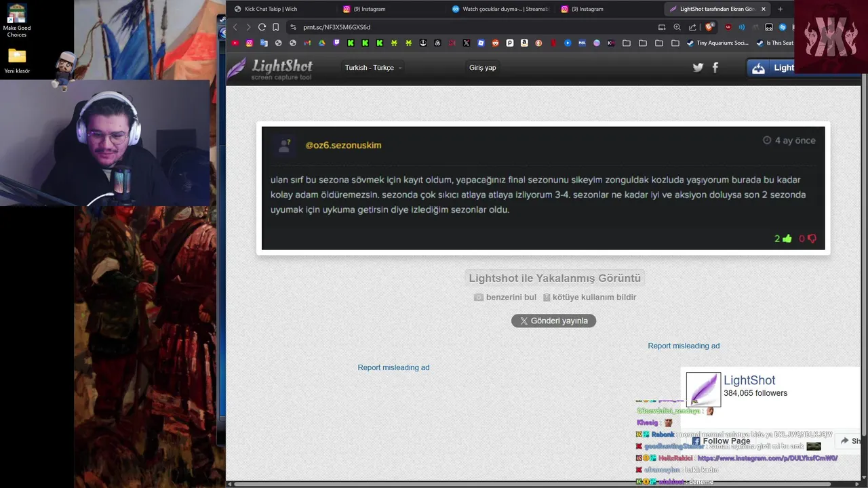The image size is (868, 488).
Task: Click the browser forward arrow
Action: click(248, 27)
